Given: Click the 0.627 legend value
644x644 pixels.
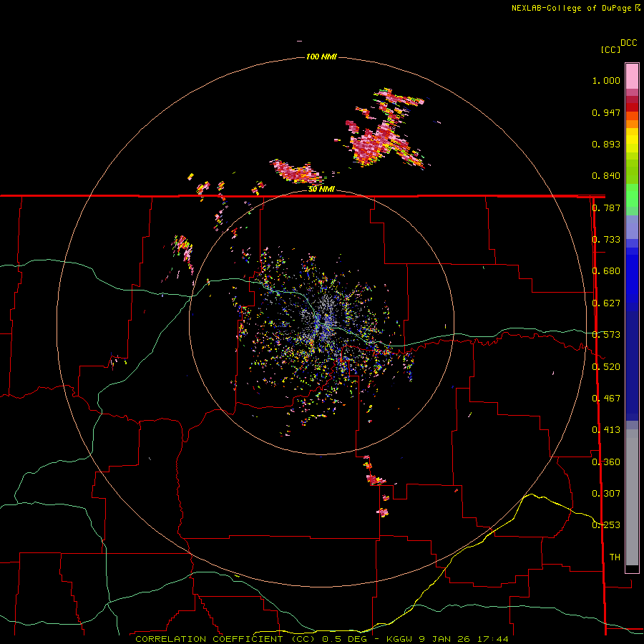Looking at the screenshot, I should [x=606, y=303].
